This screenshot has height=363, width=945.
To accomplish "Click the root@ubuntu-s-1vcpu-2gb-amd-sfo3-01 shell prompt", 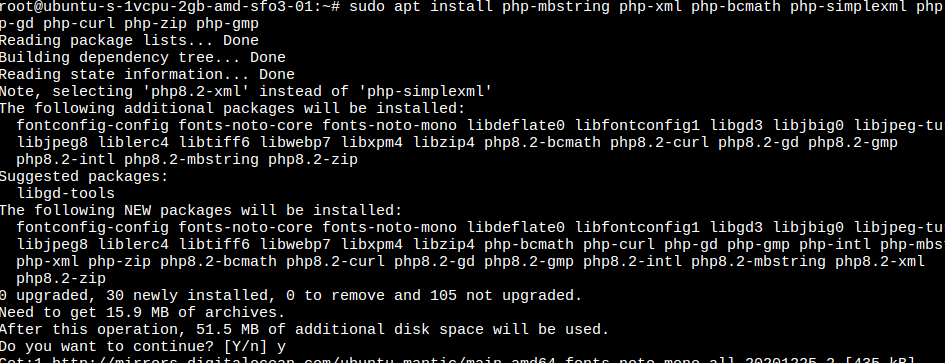I will point(171,7).
